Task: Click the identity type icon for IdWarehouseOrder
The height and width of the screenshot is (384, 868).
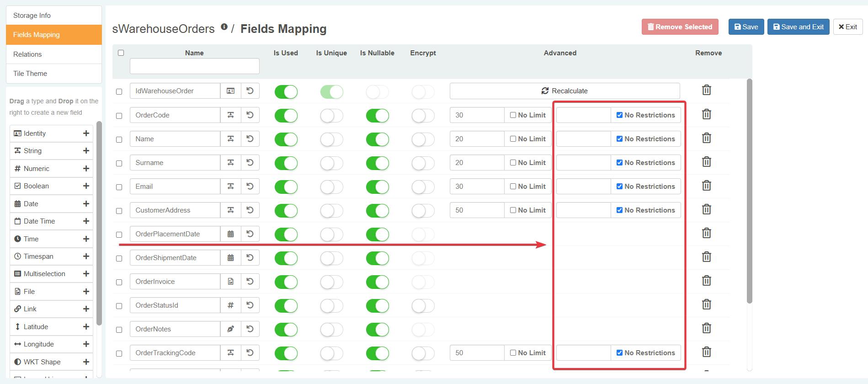Action: 231,91
